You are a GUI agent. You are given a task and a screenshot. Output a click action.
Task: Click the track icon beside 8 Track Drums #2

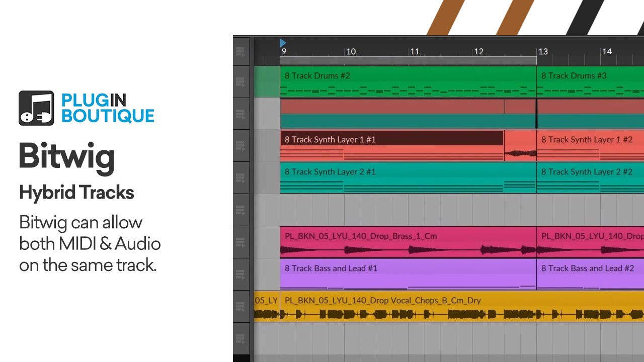point(240,81)
